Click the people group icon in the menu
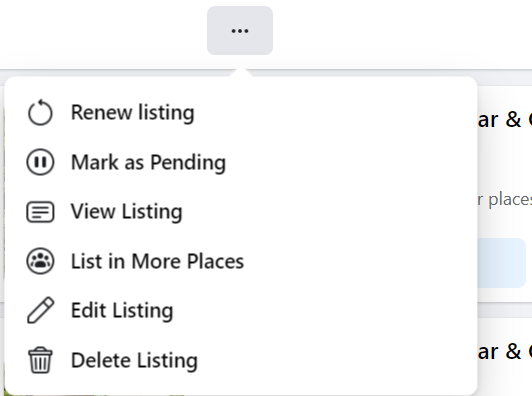 [x=40, y=261]
